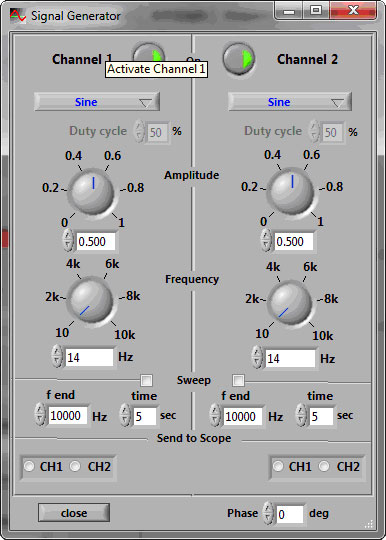Click the close button at the bottom left
Image resolution: width=386 pixels, height=540 pixels.
pos(74,513)
